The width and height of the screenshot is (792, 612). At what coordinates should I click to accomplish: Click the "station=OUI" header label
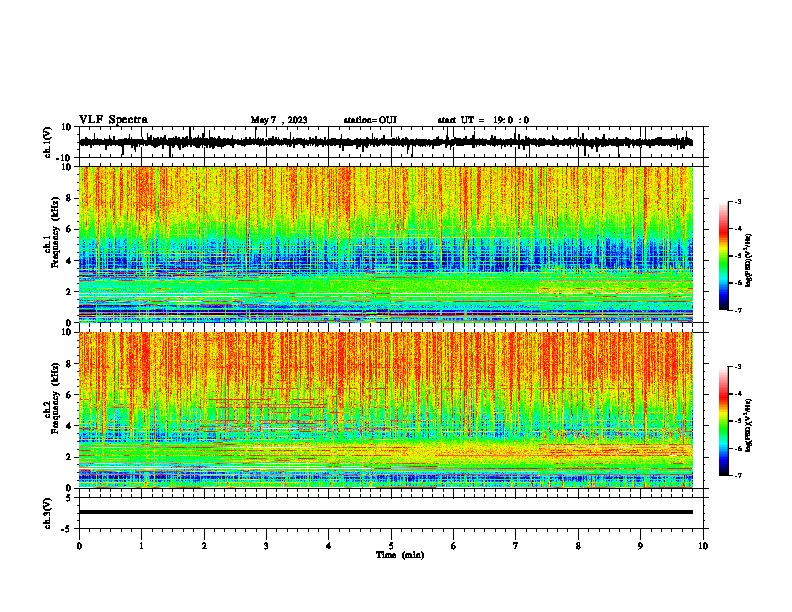click(370, 120)
